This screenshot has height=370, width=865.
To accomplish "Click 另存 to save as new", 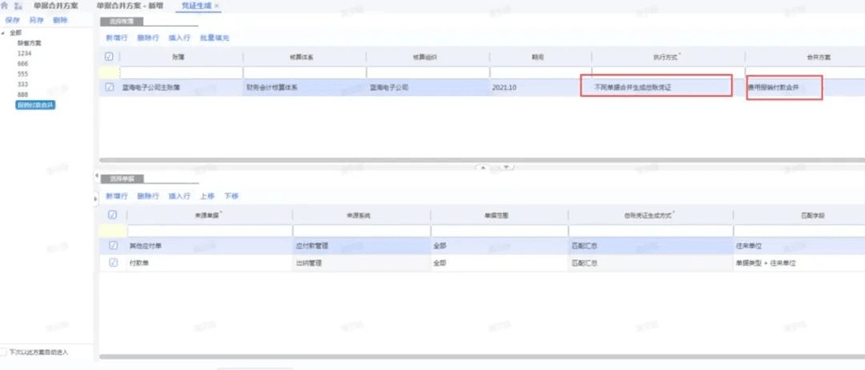I will coord(36,20).
